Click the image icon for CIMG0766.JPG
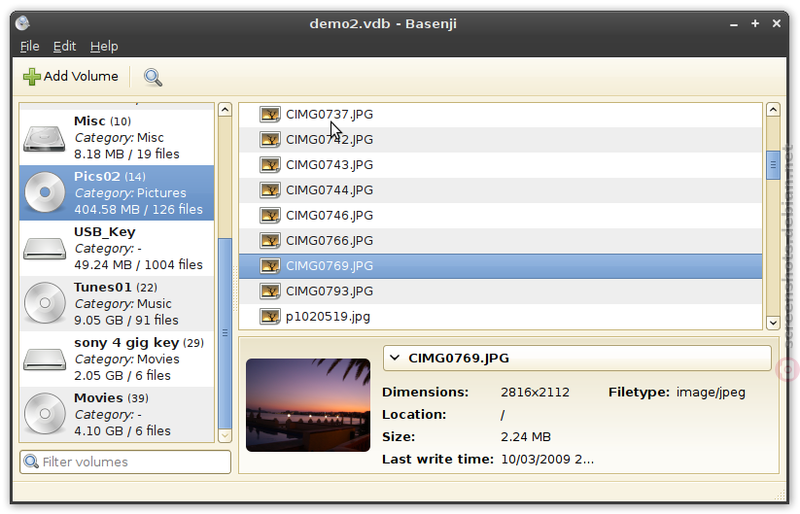800x514 pixels. 270,240
